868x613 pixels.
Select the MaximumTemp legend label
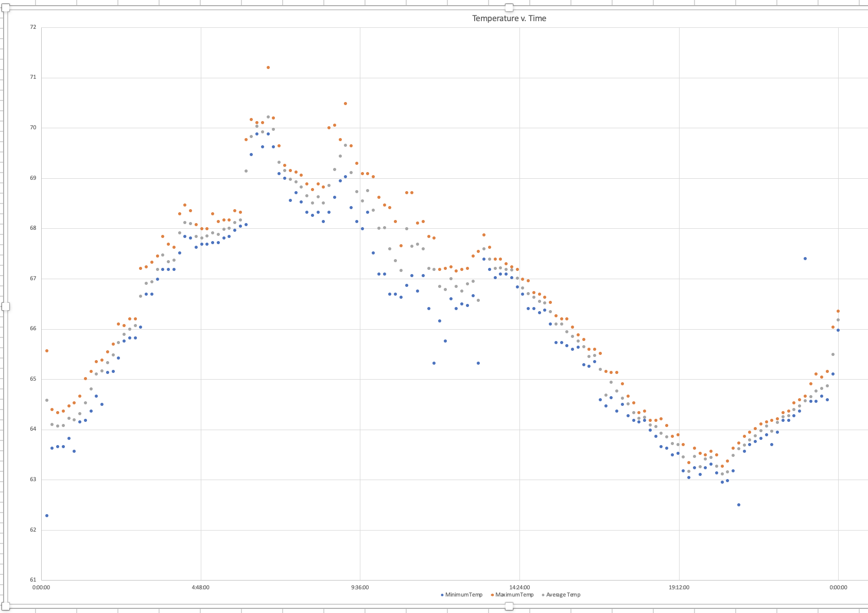514,595
